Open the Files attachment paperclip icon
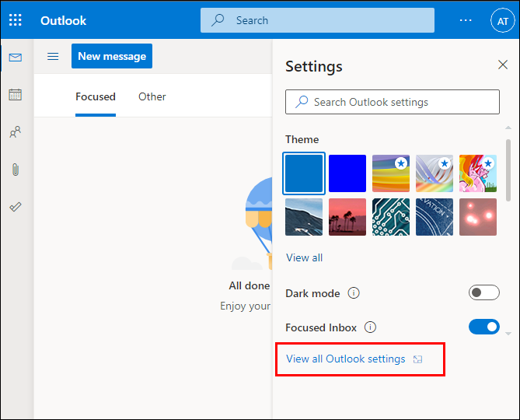The image size is (520, 420). (16, 170)
